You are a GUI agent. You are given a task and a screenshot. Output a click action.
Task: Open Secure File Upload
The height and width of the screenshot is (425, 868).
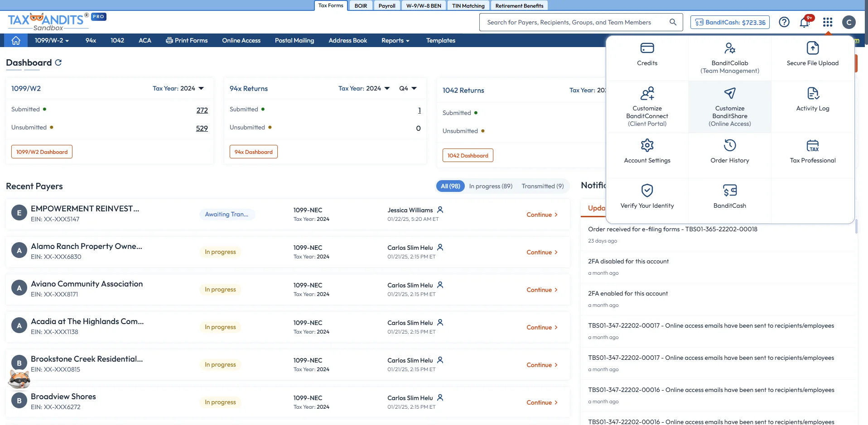click(812, 55)
